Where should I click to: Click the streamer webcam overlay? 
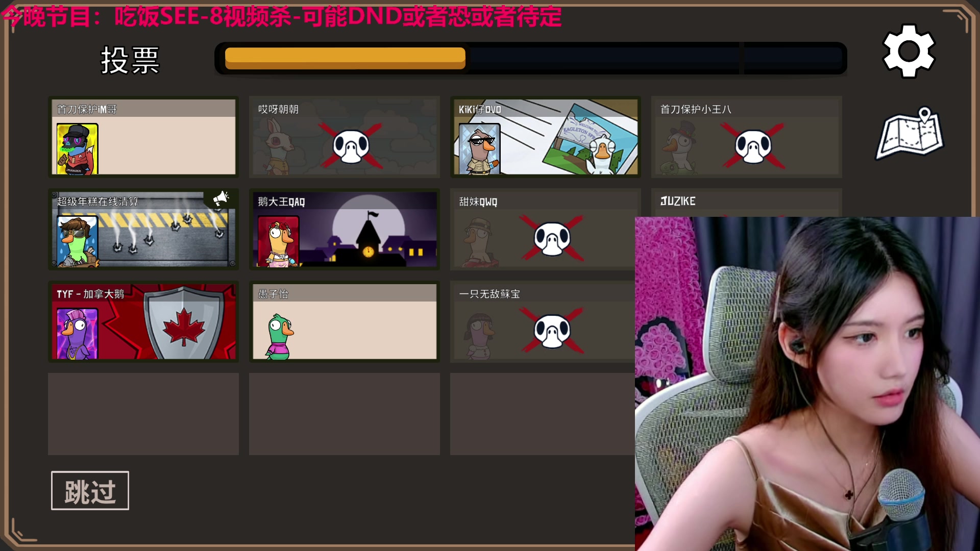pyautogui.click(x=806, y=383)
